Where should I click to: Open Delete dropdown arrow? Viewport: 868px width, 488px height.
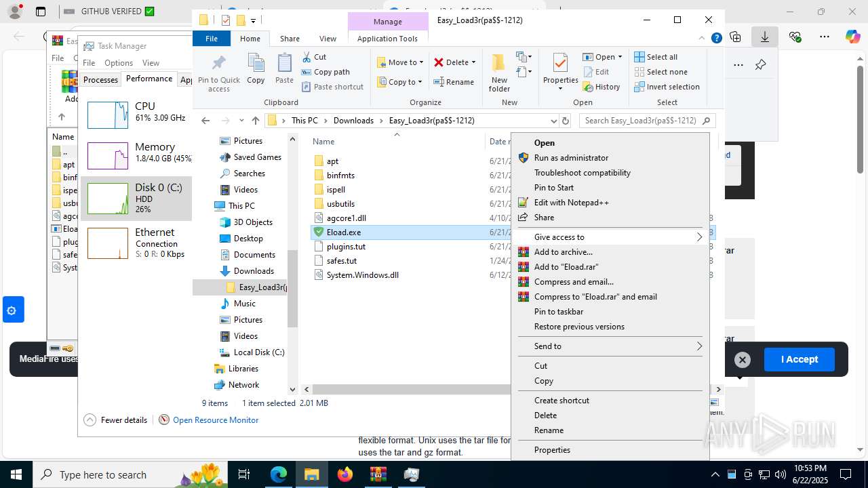coord(473,62)
